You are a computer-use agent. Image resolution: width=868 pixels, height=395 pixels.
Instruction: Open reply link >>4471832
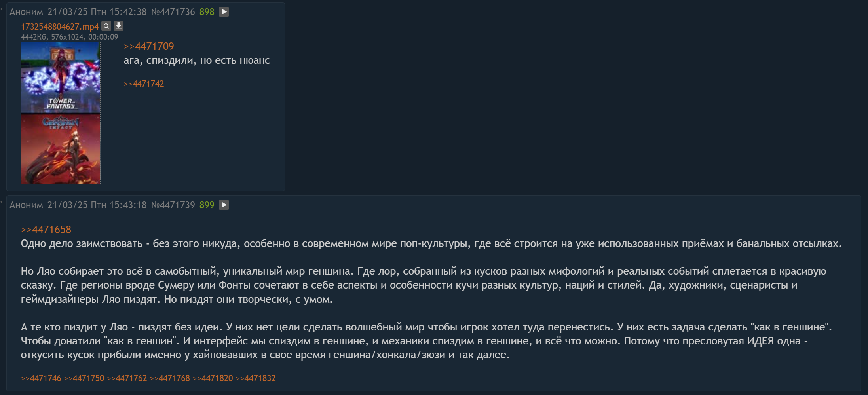tap(256, 378)
